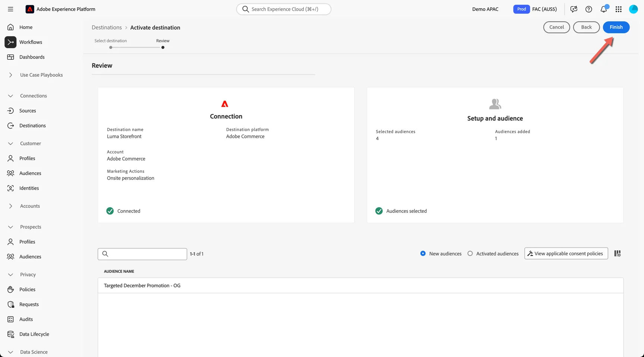644x357 pixels.
Task: Click the Destinations breadcrumb link
Action: tap(107, 28)
